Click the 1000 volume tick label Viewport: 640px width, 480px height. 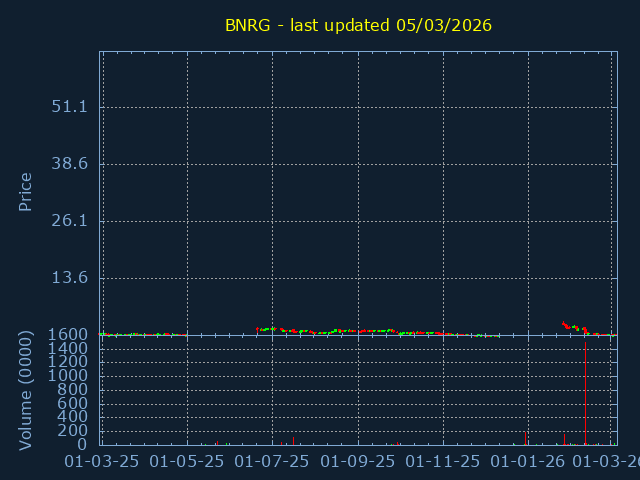pos(68,375)
